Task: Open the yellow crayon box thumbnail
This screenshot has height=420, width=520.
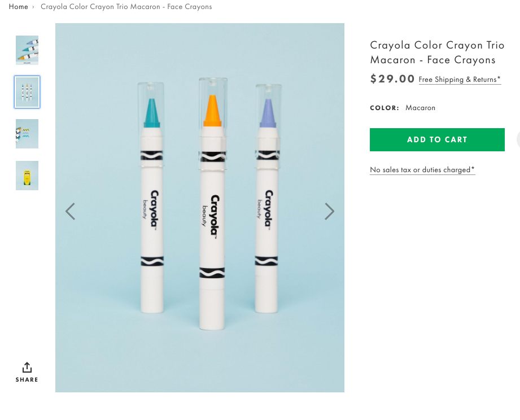Action: pos(27,176)
